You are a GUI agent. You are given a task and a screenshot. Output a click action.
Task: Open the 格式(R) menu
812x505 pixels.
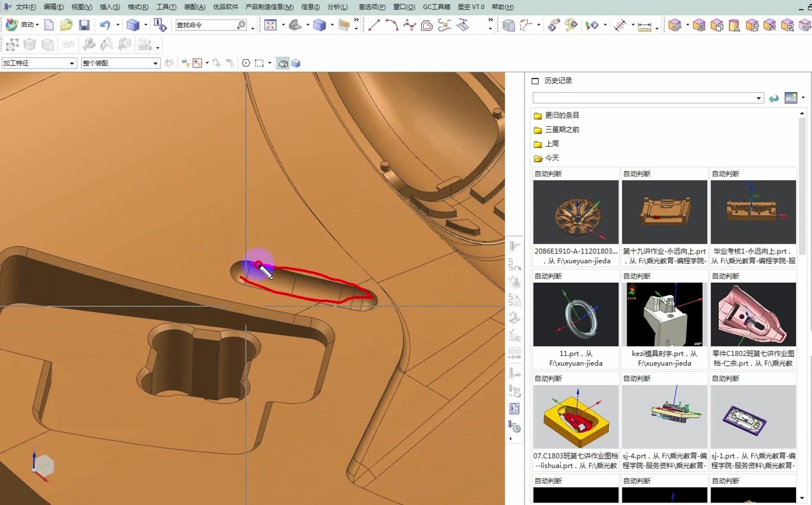138,7
